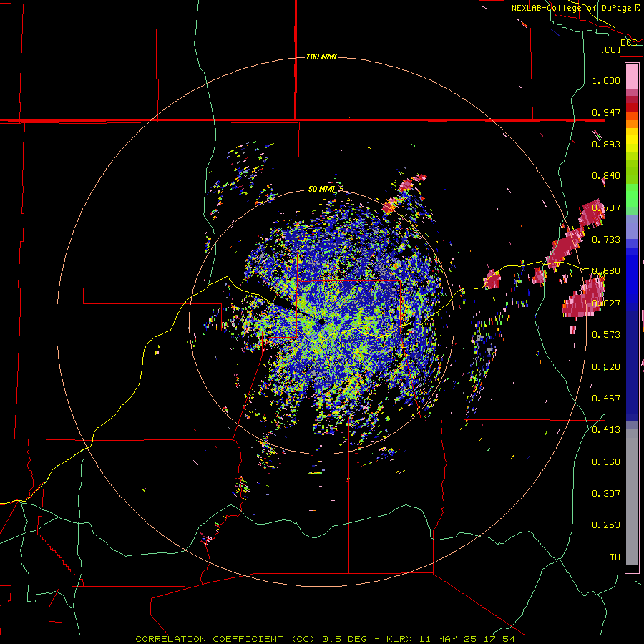Viewport: 644px width, 644px height.
Task: Click the 0.467 legend value
Action: point(606,398)
